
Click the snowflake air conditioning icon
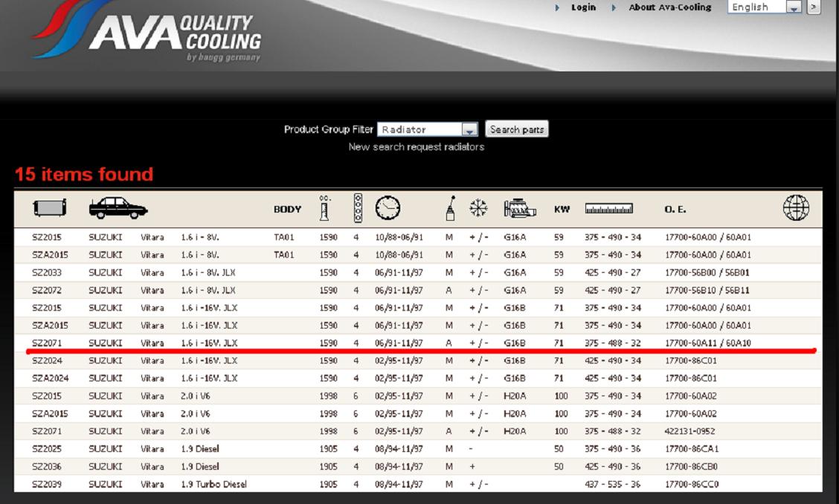(478, 209)
